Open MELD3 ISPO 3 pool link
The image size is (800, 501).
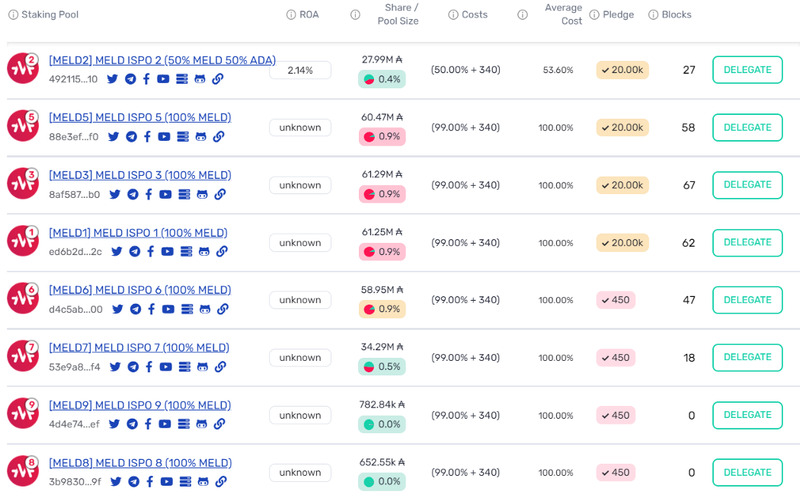(140, 175)
